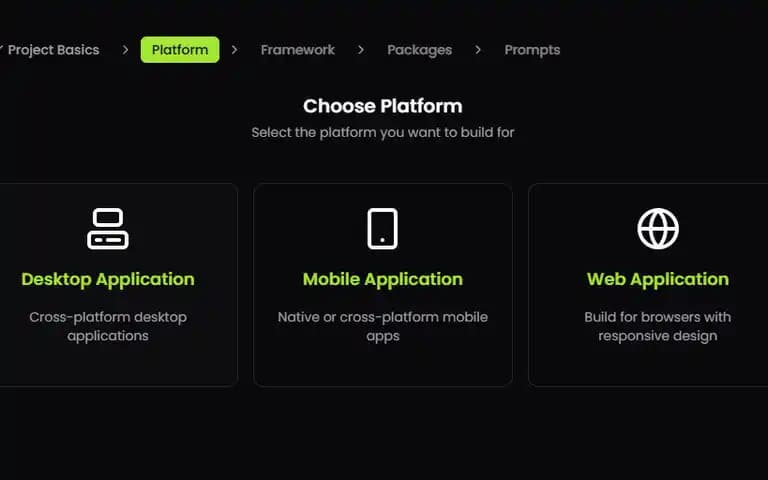Click the Choose Platform heading
Image resolution: width=768 pixels, height=480 pixels.
tap(383, 106)
